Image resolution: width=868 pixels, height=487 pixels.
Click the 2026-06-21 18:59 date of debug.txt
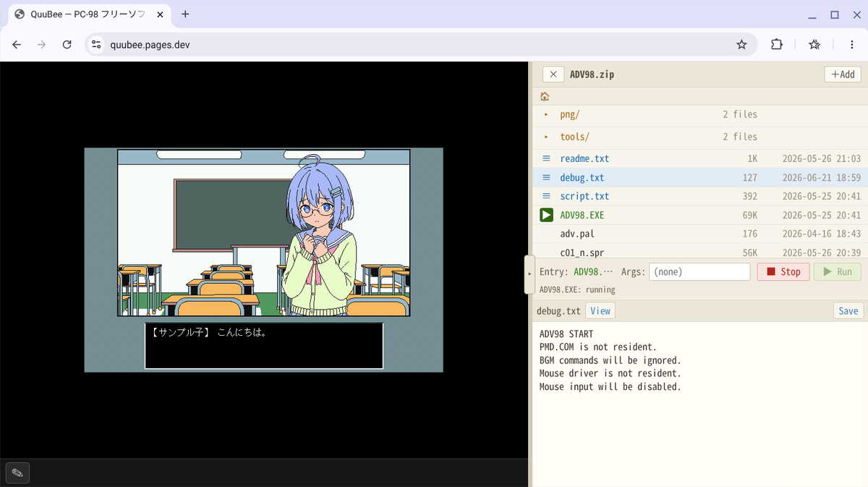coord(822,177)
